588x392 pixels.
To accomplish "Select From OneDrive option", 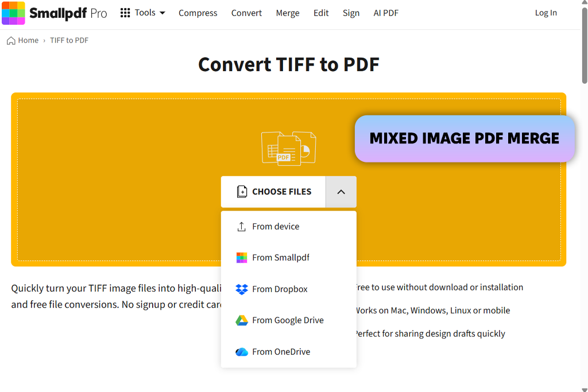I will coord(289,352).
